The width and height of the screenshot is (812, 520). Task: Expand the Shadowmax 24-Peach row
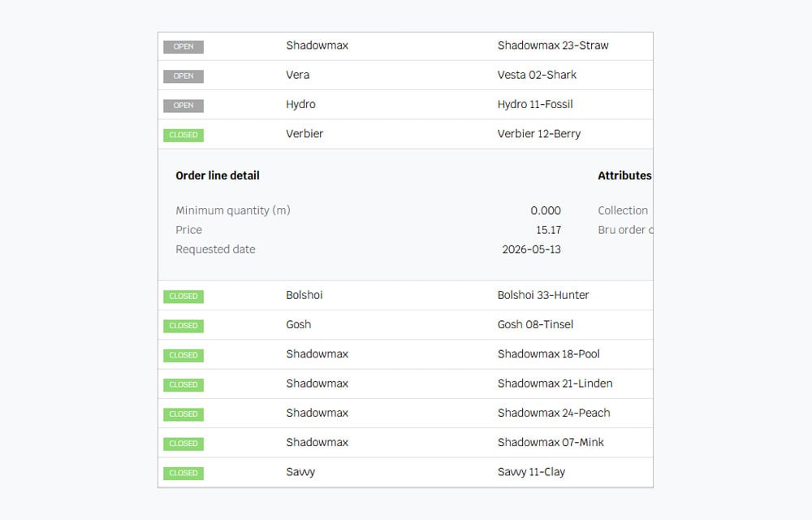coord(405,414)
